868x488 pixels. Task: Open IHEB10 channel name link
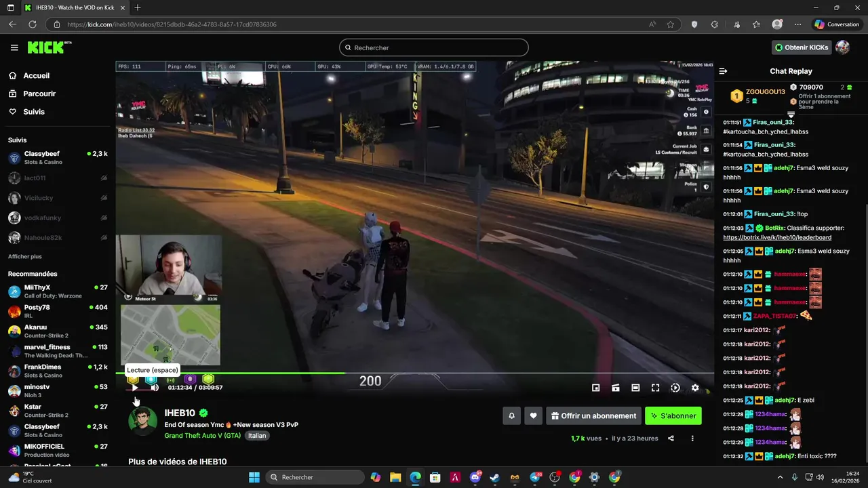pyautogui.click(x=180, y=413)
